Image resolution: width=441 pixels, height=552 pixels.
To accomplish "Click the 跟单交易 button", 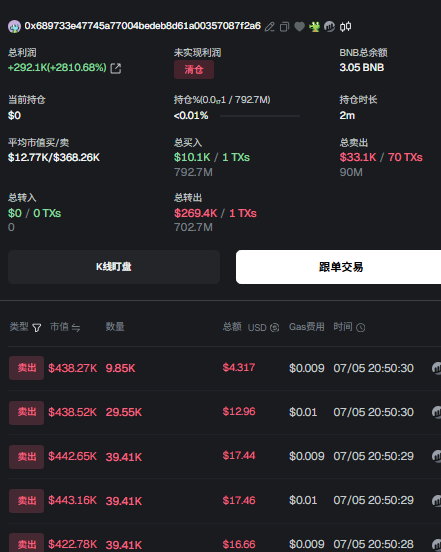I will coord(338,267).
